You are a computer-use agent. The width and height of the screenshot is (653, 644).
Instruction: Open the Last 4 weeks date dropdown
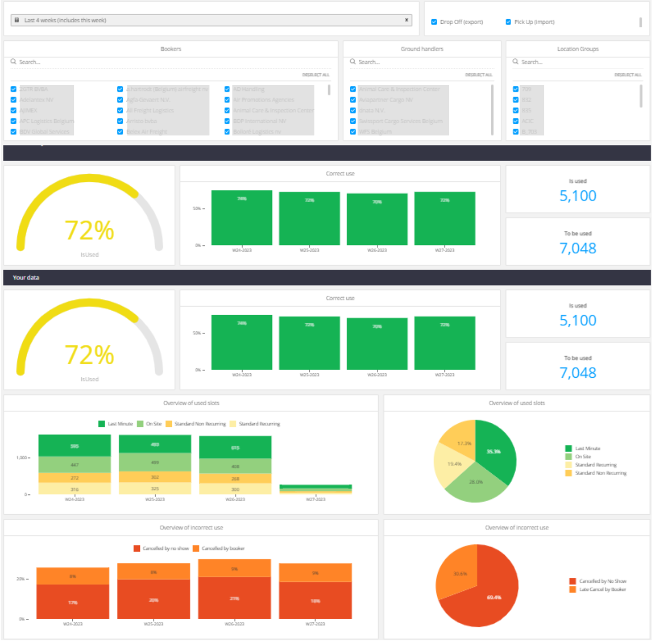tap(211, 20)
